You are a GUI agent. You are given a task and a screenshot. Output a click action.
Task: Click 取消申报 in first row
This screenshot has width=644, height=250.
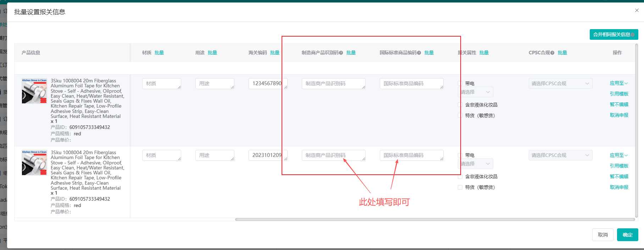coord(619,115)
